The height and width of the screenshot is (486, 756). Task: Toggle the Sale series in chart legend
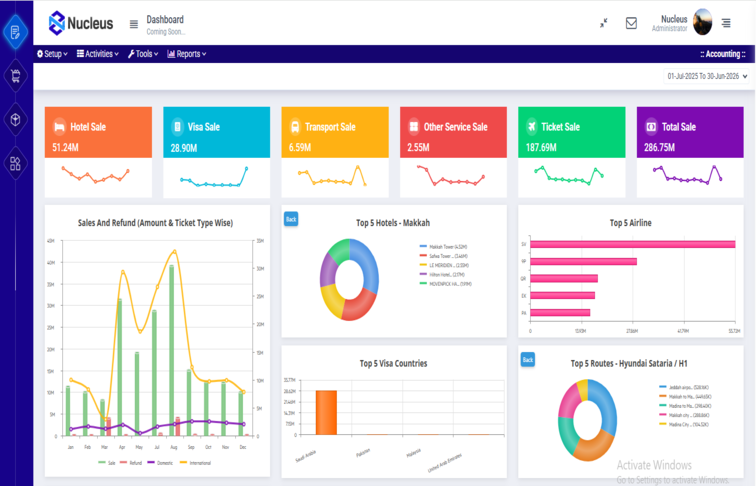point(107,463)
